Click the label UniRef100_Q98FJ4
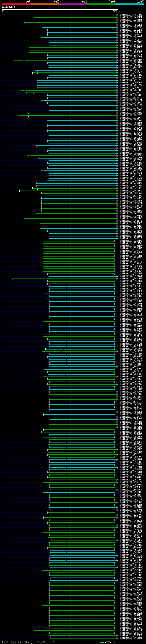Image resolution: width=146 pixels, height=644 pixels. (x=131, y=630)
